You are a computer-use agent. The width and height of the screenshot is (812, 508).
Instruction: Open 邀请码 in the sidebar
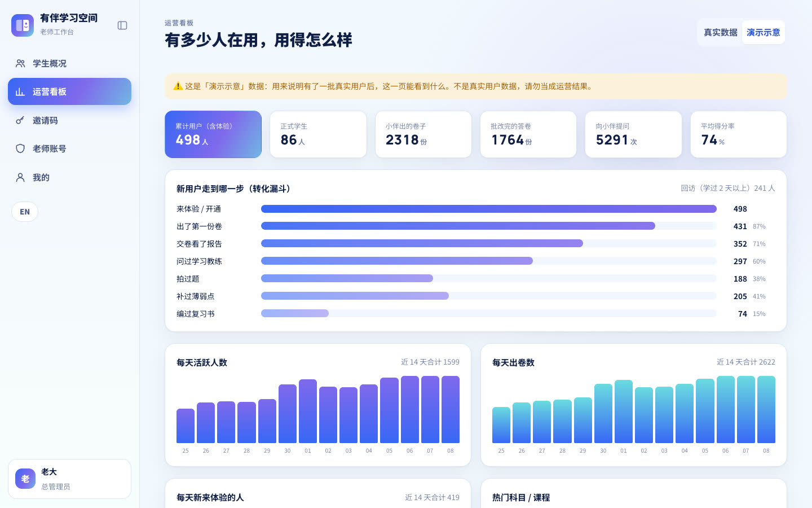pos(69,120)
